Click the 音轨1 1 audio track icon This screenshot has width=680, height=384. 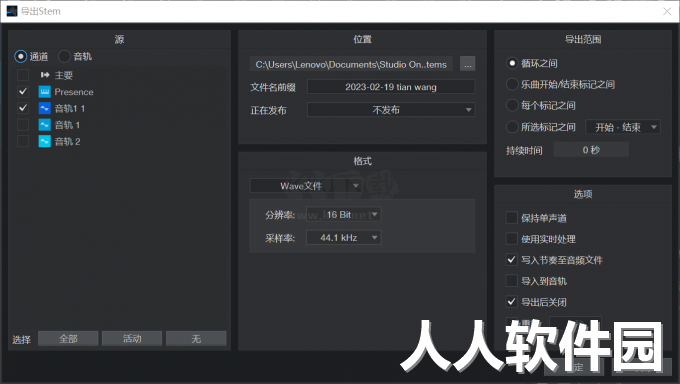(45, 108)
